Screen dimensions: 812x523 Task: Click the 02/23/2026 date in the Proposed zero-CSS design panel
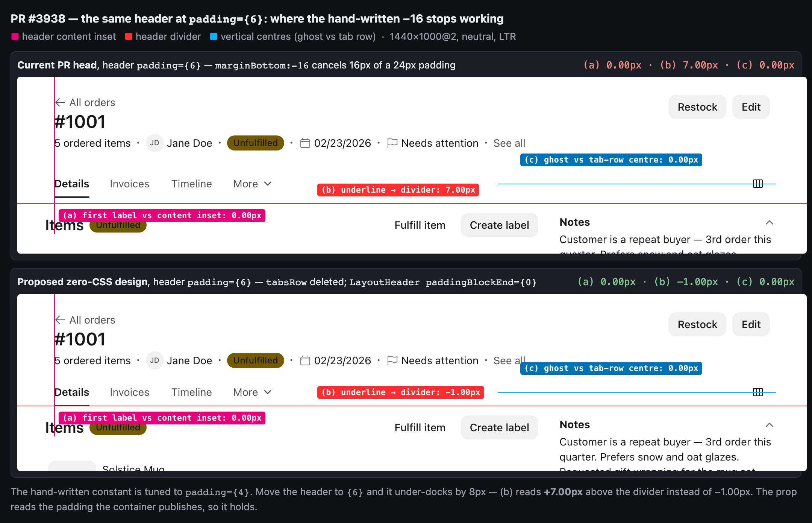pos(342,361)
